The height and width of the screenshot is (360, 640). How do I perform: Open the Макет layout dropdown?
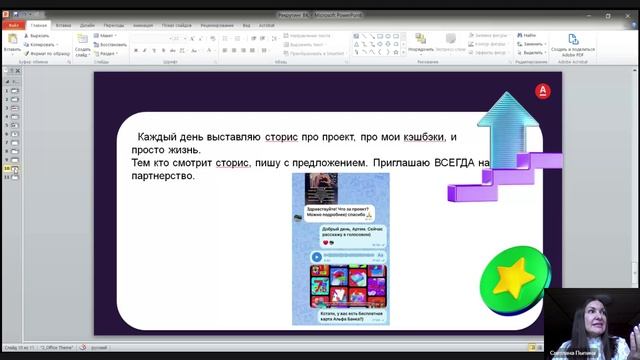[105, 36]
